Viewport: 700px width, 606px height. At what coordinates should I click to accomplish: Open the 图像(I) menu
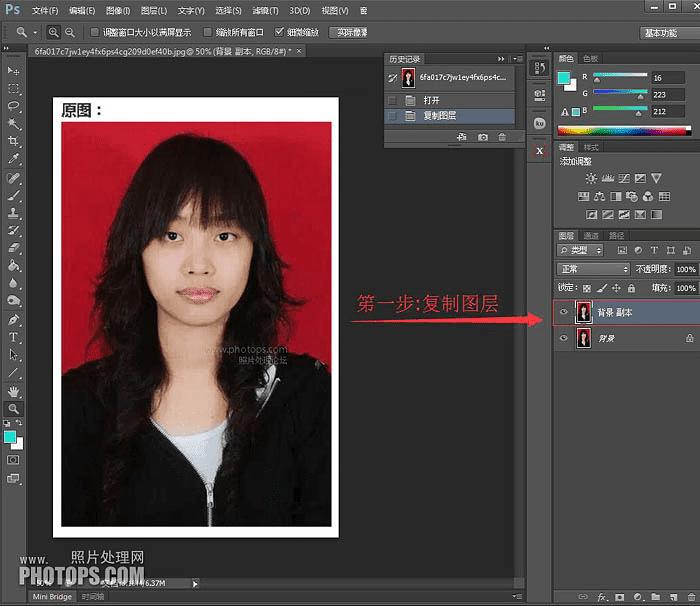(x=117, y=10)
